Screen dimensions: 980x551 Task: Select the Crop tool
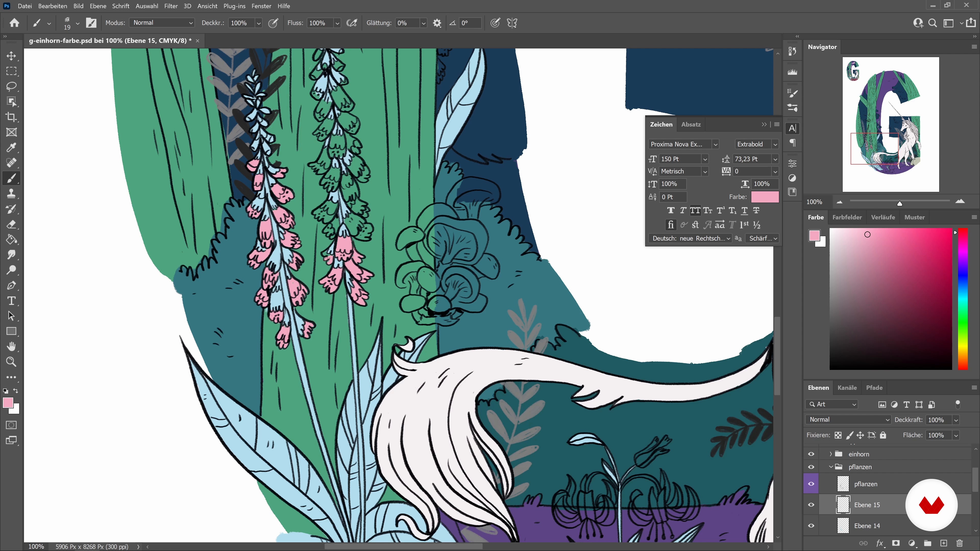coord(11,117)
